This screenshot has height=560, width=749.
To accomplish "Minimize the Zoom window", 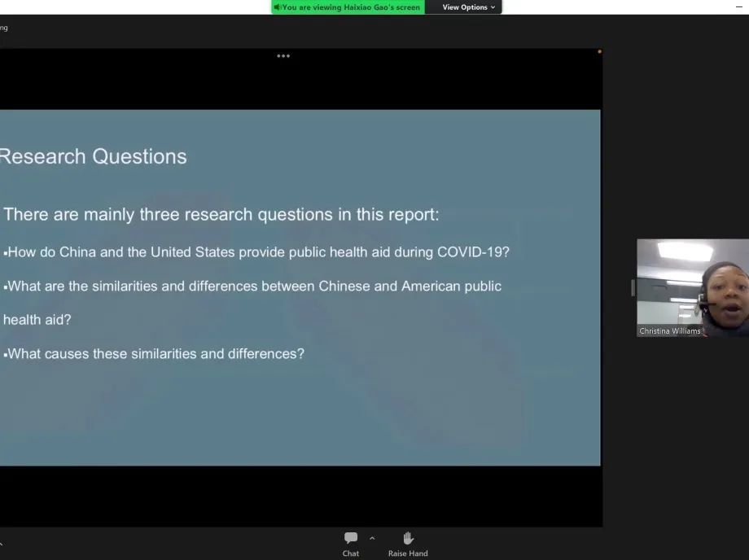I will click(x=739, y=7).
